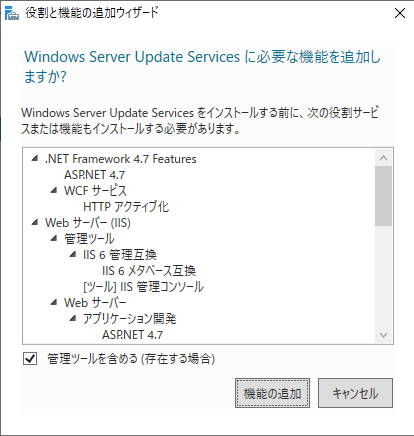Click the scroll down arrow in list

[383, 335]
